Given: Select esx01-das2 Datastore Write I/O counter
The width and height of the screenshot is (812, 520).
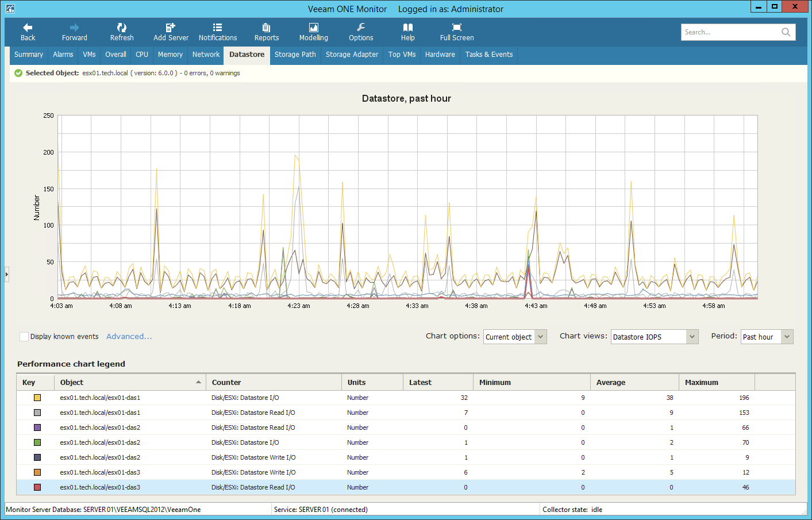Looking at the screenshot, I should pos(253,457).
